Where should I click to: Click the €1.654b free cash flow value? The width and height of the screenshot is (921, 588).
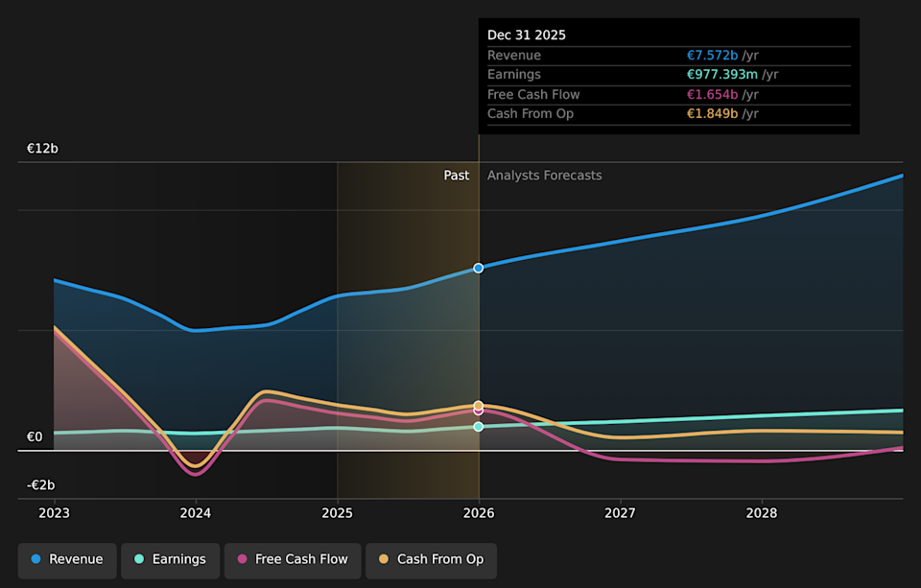tap(713, 95)
